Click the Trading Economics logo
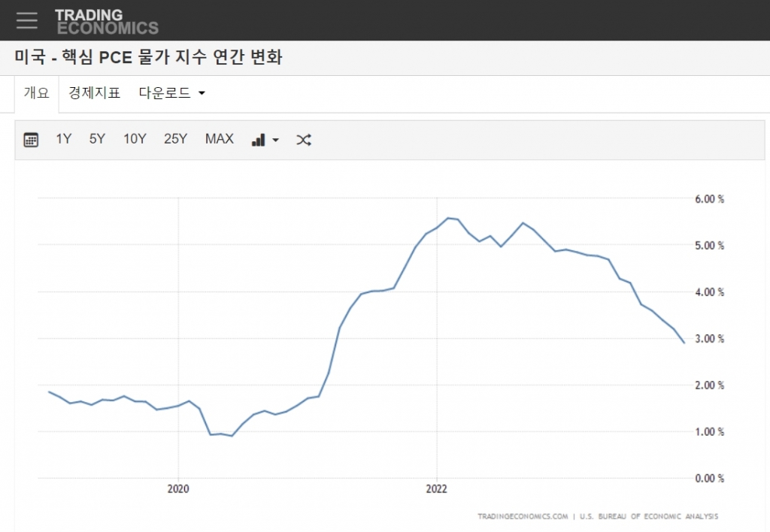Screen dimensions: 770x532 point(106,21)
